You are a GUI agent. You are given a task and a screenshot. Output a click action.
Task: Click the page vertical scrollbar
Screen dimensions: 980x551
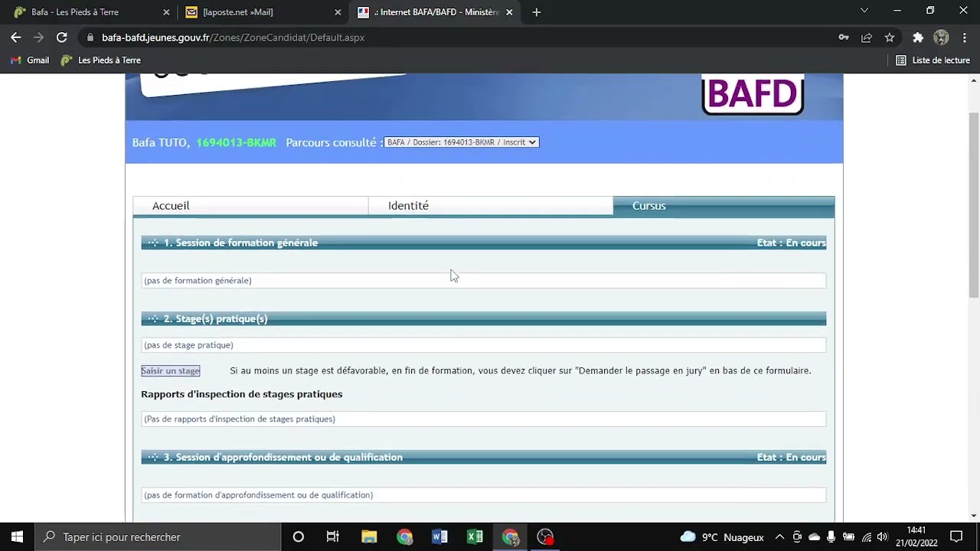click(x=974, y=205)
